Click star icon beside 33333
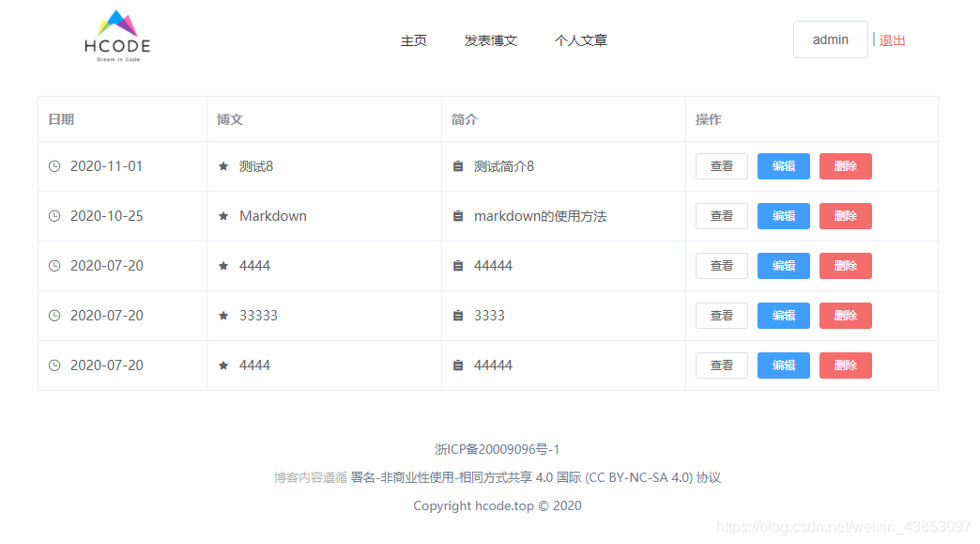Viewport: 980px width, 544px height. pos(223,316)
